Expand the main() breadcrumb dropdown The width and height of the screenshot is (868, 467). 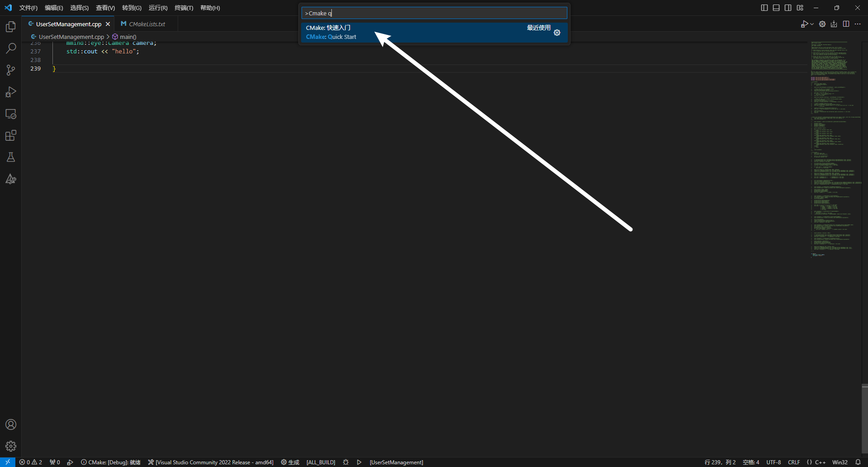[127, 37]
